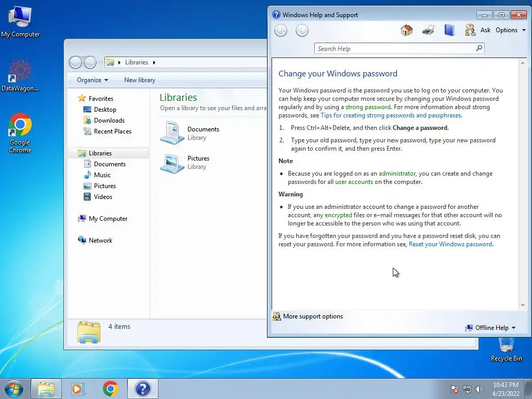Open recent pages dropdown beside navigation buttons
This screenshot has height=399, width=532.
point(100,62)
